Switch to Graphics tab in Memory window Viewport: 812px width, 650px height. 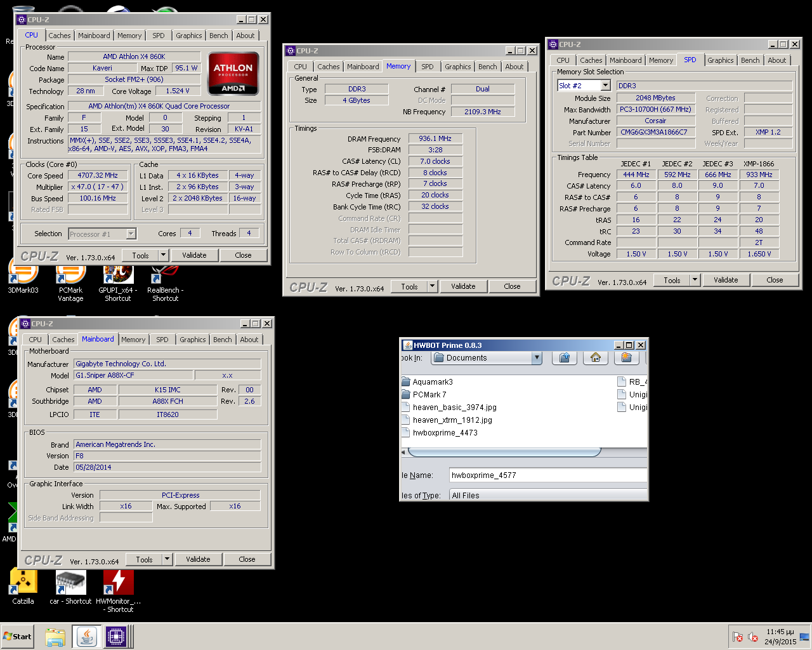[x=458, y=67]
